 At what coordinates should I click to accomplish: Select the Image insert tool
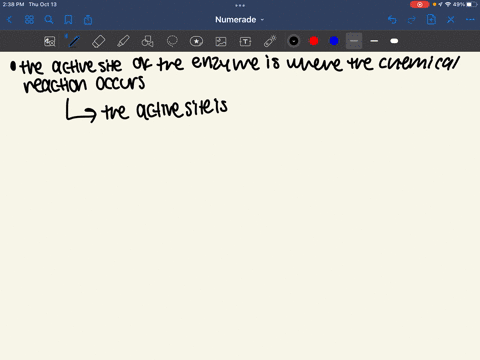coord(221,41)
